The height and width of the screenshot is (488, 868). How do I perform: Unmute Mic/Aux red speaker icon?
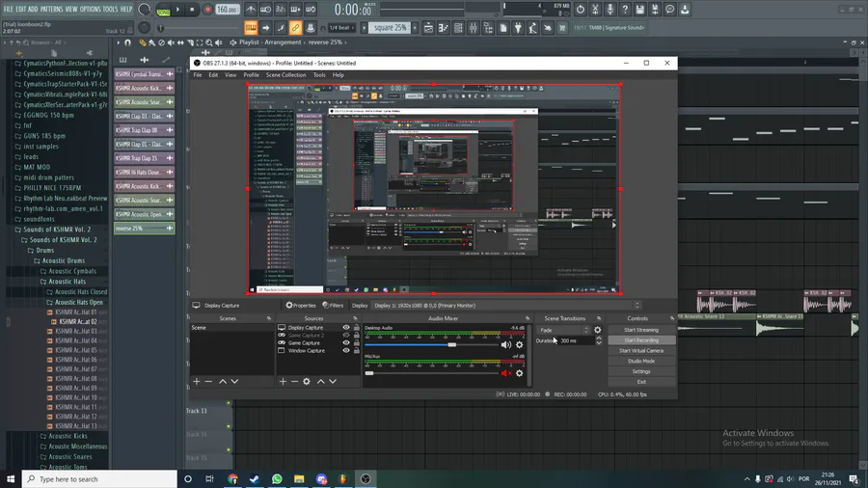(505, 373)
